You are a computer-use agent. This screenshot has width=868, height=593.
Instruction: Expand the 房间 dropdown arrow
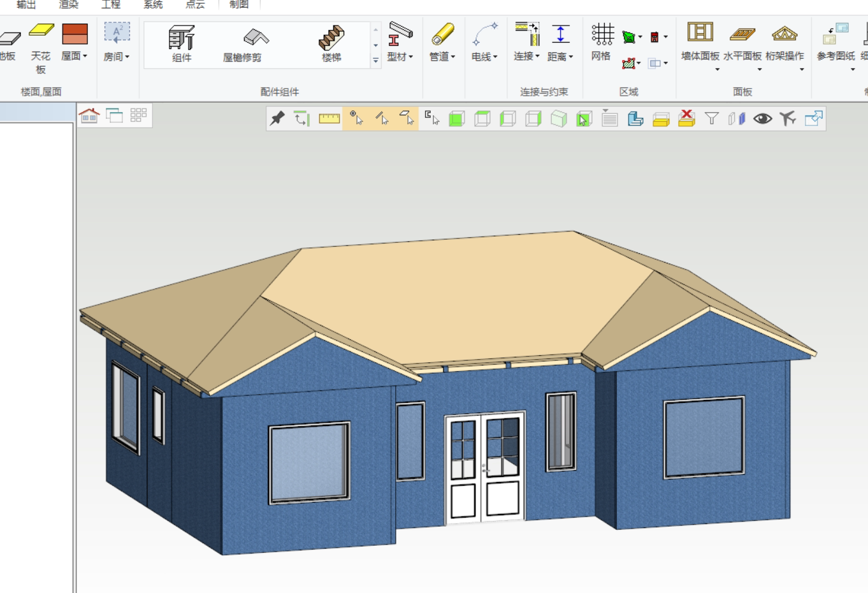[127, 57]
